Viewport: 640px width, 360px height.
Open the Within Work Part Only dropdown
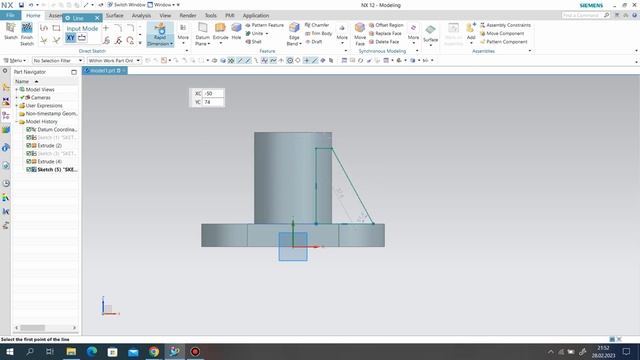tap(114, 60)
